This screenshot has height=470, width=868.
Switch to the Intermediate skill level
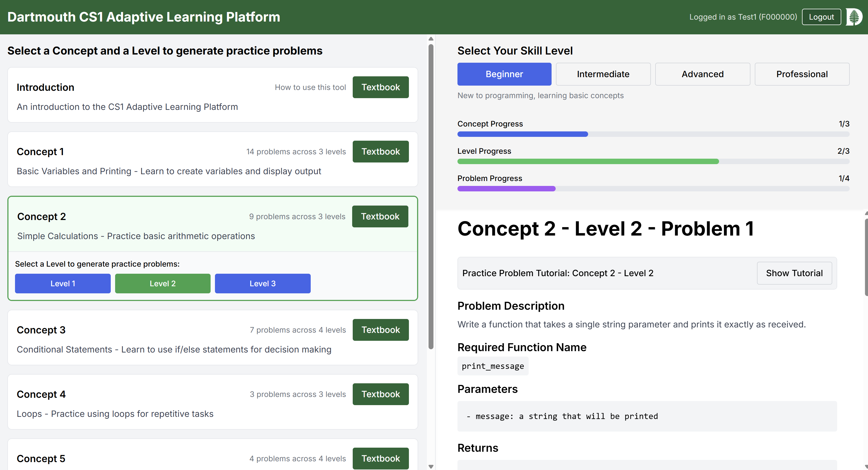pyautogui.click(x=603, y=74)
